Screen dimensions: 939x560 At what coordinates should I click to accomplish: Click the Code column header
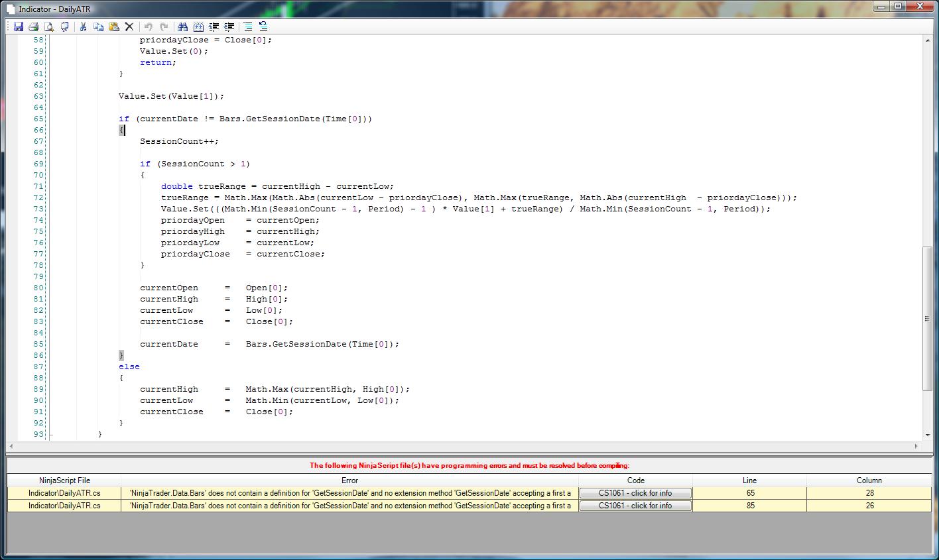tap(635, 480)
